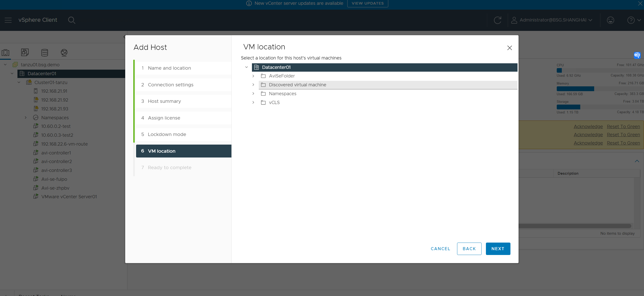The height and width of the screenshot is (296, 644).
Task: Click the search magnifier icon
Action: (72, 20)
